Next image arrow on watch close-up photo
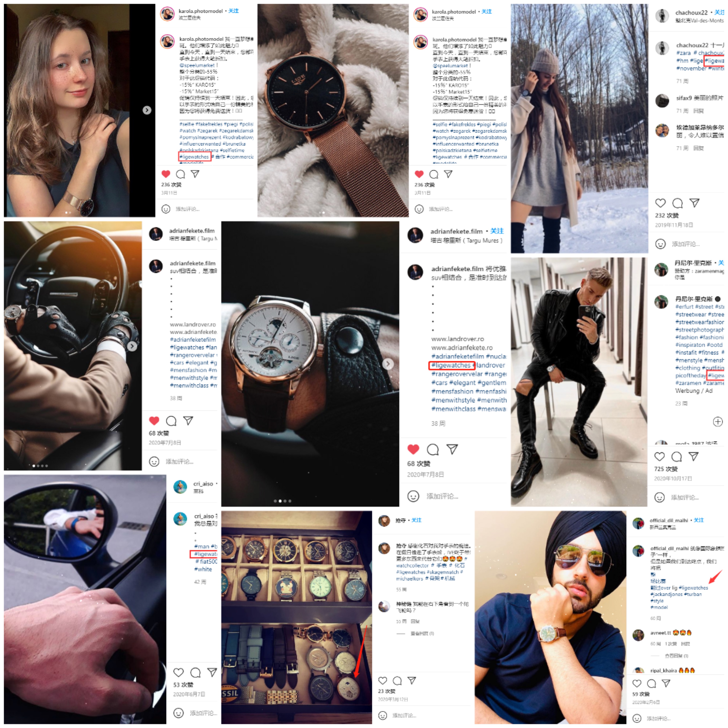The image size is (728, 728). (x=388, y=364)
